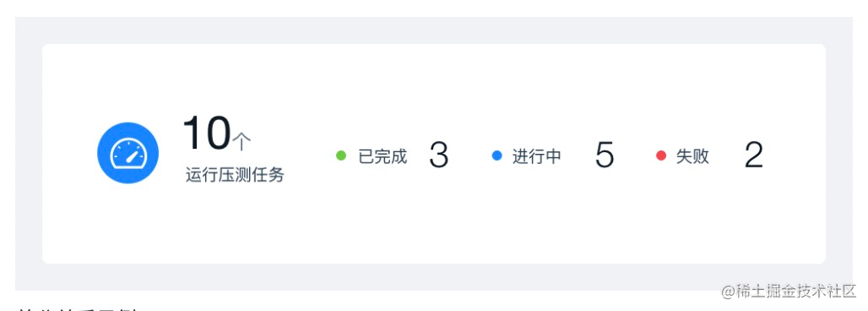Click the completed count number 3
This screenshot has height=311, width=868.
pyautogui.click(x=438, y=155)
